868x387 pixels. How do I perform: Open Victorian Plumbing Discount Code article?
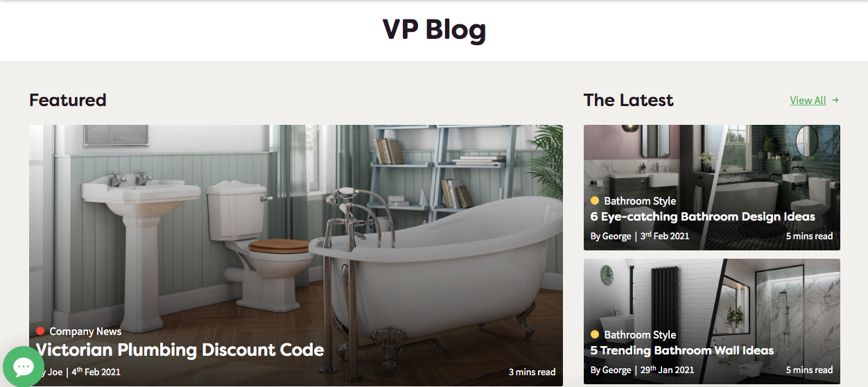pyautogui.click(x=180, y=350)
